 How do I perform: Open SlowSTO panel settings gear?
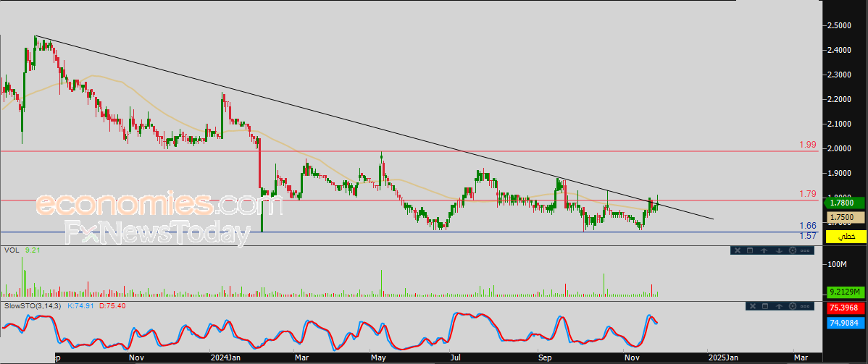point(793,306)
